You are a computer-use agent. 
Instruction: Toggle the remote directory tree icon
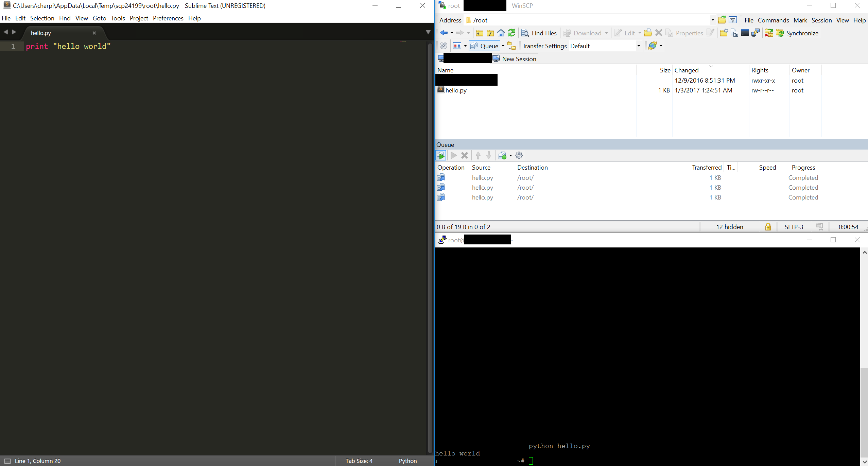[x=511, y=46]
